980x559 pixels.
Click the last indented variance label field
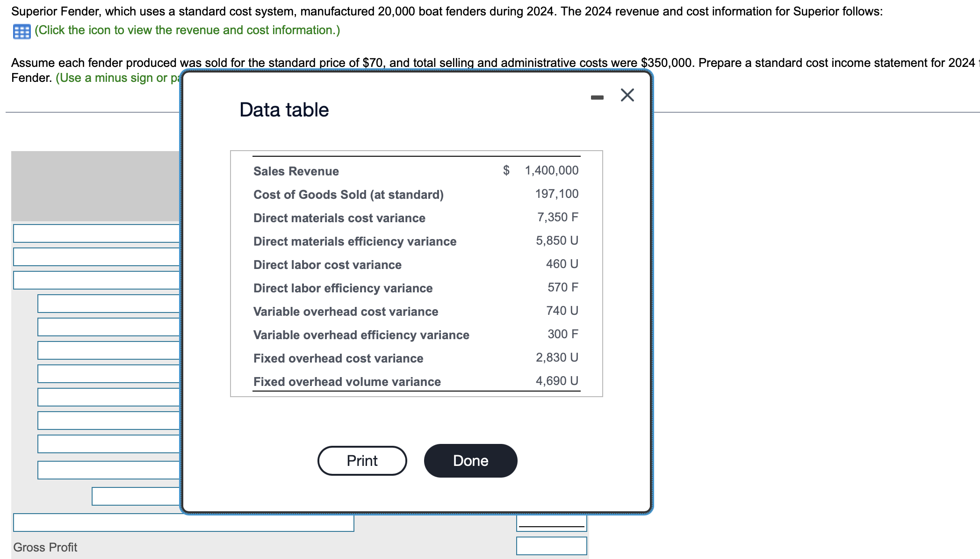(x=108, y=470)
